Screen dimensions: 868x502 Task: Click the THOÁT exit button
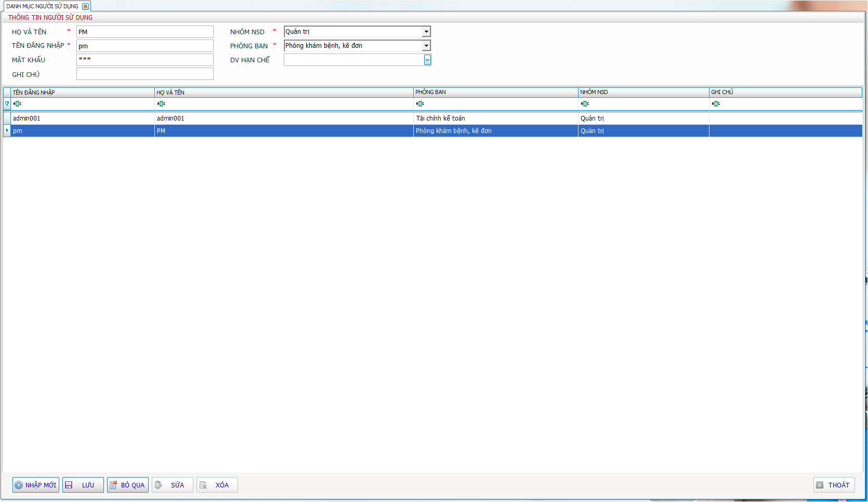[x=834, y=485]
